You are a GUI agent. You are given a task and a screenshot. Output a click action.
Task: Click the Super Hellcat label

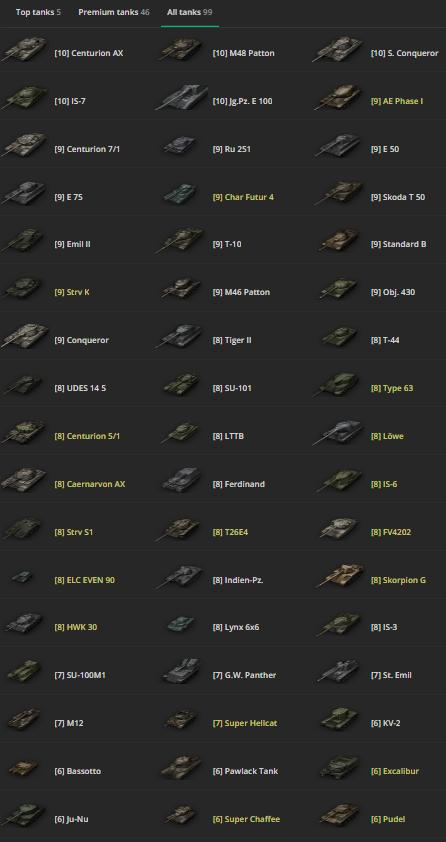click(x=245, y=723)
